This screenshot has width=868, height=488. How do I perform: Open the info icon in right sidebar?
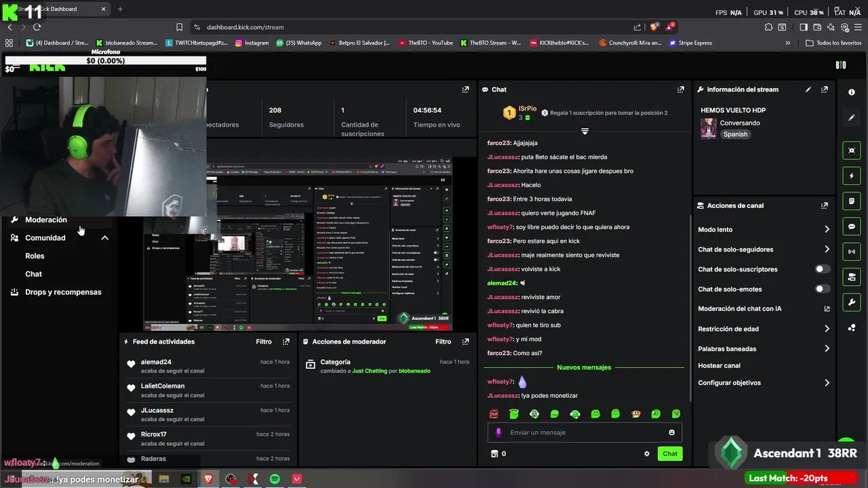point(852,92)
